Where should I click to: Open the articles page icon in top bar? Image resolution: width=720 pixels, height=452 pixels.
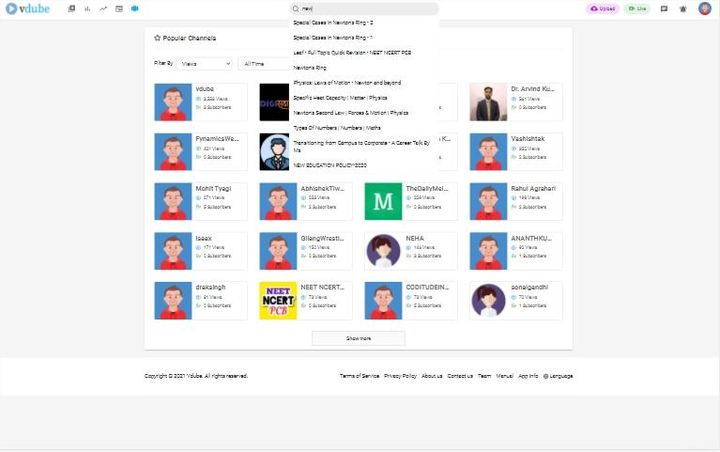[119, 9]
